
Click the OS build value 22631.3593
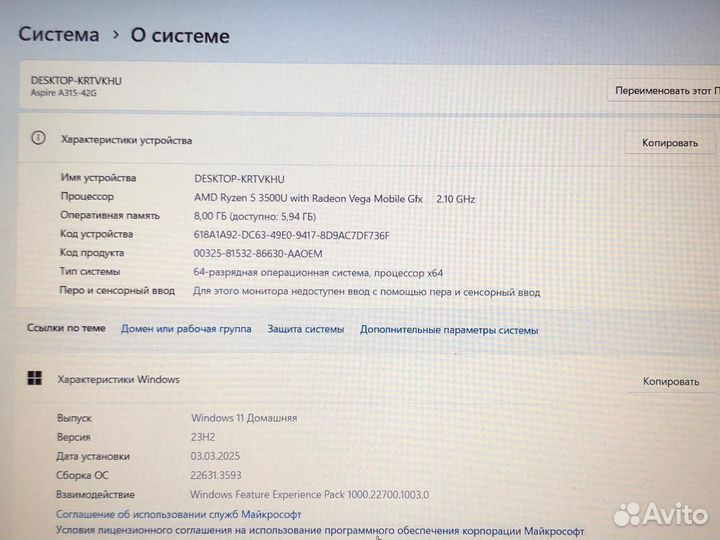click(x=215, y=475)
